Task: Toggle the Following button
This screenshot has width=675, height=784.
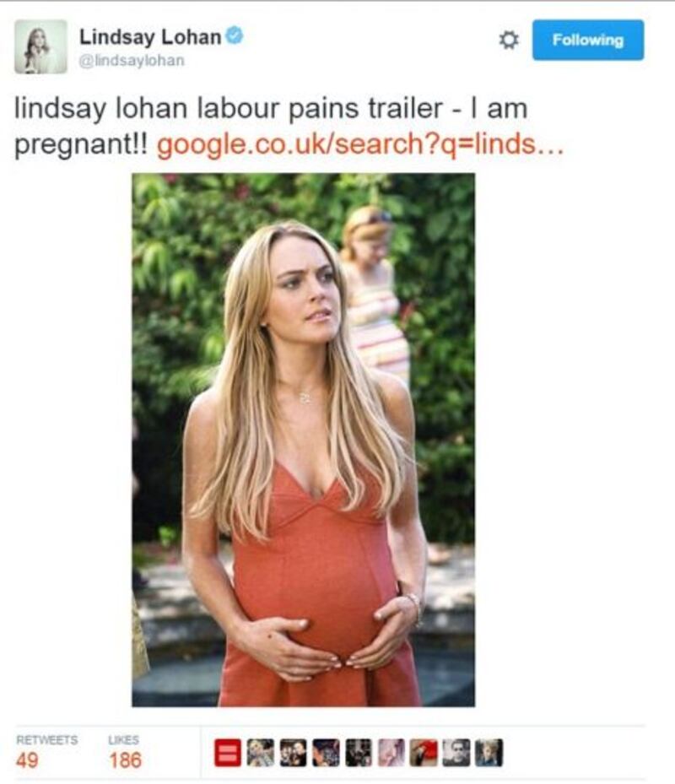Action: pyautogui.click(x=588, y=40)
